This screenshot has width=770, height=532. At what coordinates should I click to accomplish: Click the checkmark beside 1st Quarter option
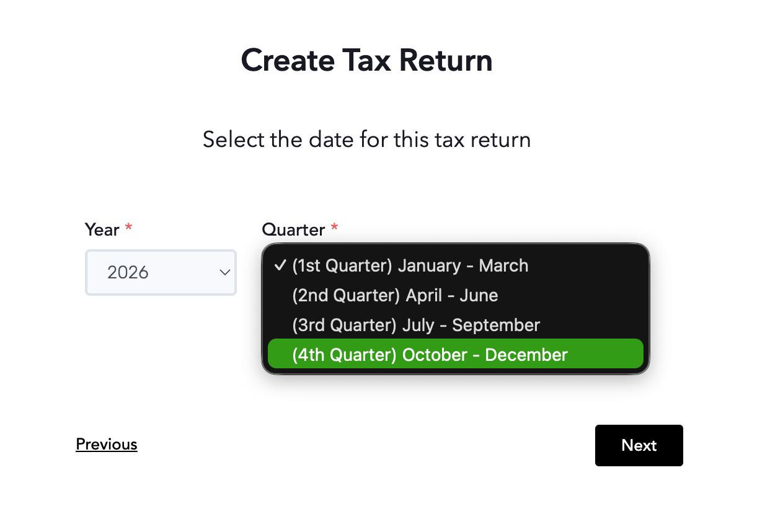point(279,265)
